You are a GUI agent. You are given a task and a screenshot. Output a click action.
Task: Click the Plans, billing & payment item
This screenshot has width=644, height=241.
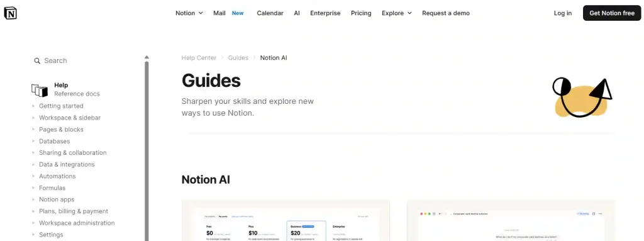[74, 211]
